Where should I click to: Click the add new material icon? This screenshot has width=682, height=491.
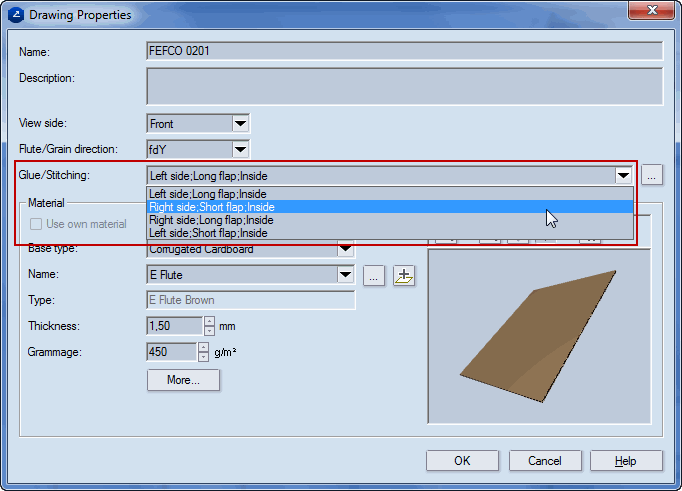(404, 275)
